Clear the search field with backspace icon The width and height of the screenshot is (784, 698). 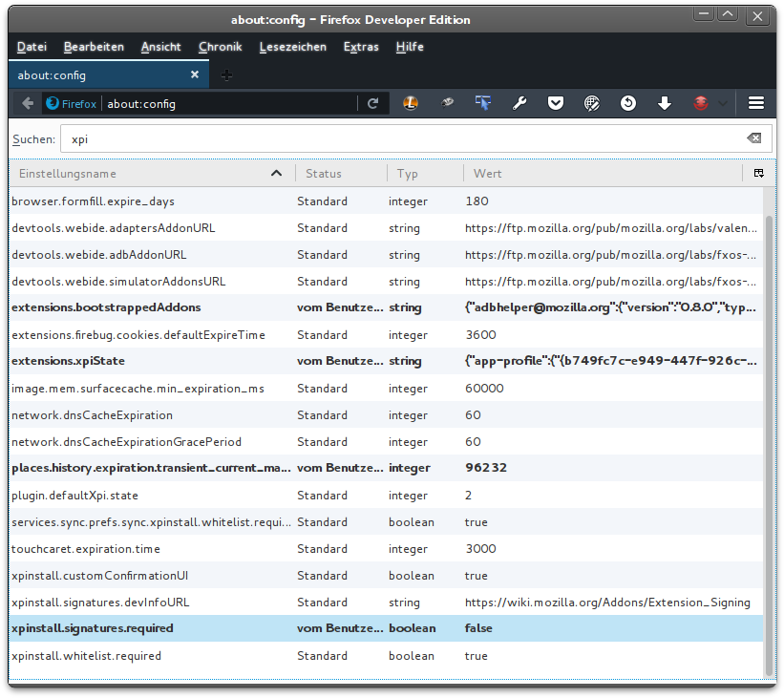[x=754, y=138]
